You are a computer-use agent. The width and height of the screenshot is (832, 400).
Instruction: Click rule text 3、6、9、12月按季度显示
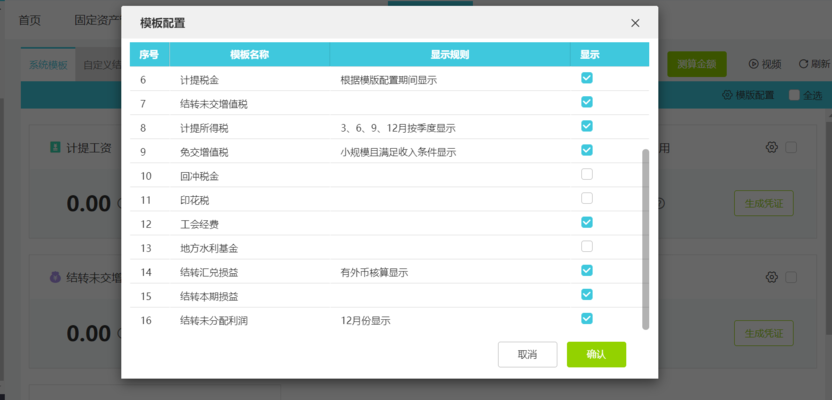(x=398, y=128)
